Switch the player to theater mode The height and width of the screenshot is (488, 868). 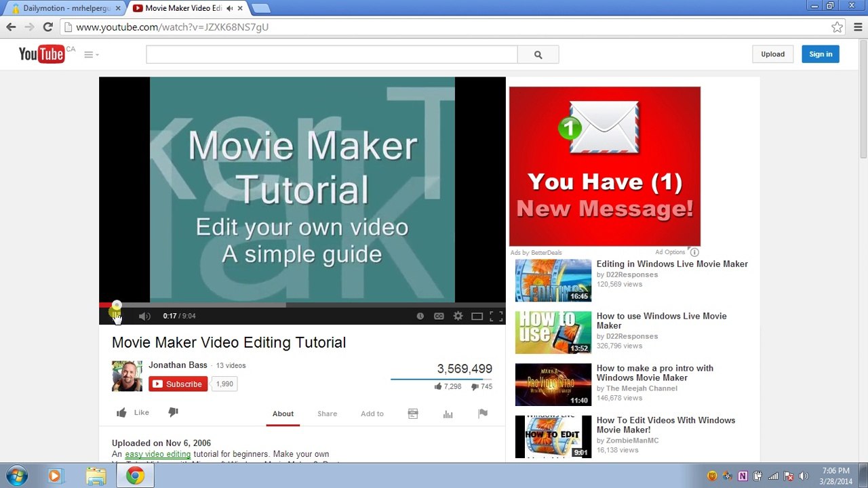pos(477,316)
